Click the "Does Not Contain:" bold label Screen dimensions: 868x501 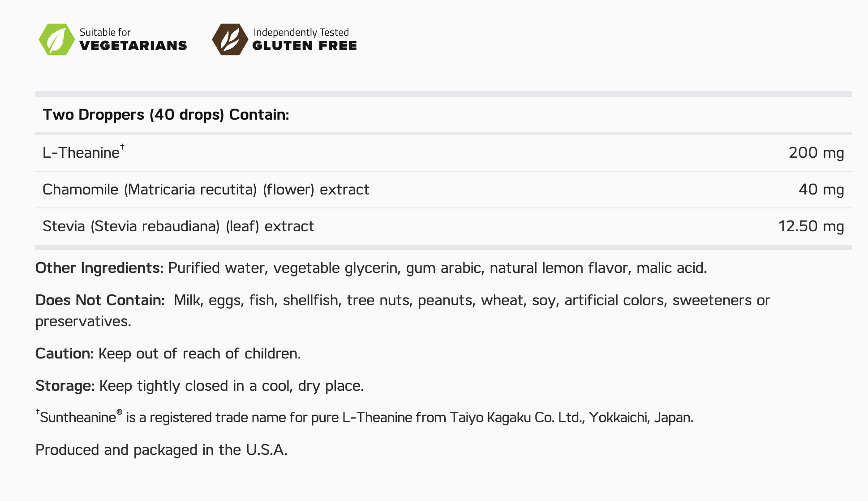[100, 300]
